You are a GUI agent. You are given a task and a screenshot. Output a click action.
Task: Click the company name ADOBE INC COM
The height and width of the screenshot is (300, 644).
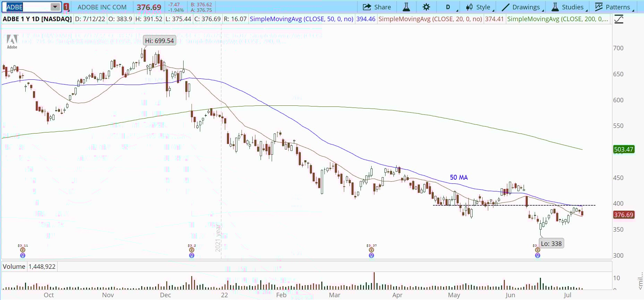102,7
